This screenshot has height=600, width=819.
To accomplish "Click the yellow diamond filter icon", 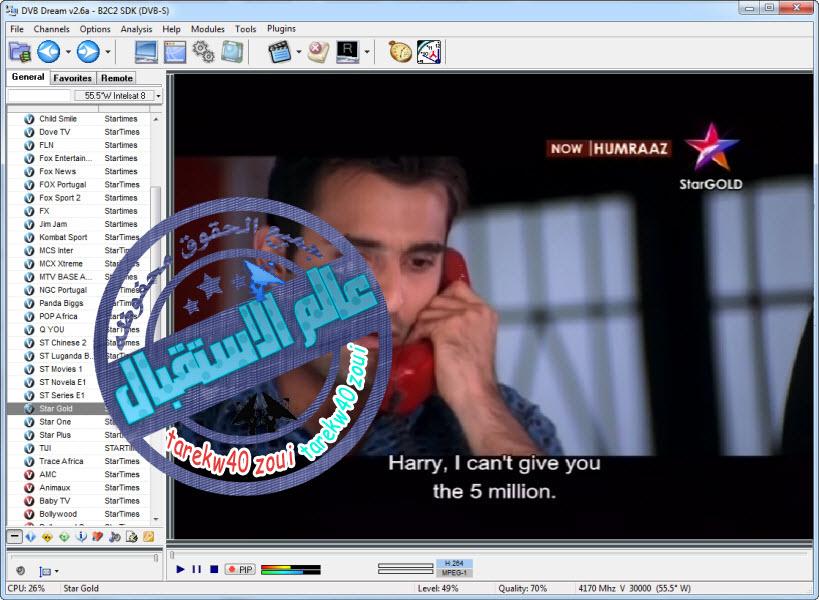I will click(47, 537).
